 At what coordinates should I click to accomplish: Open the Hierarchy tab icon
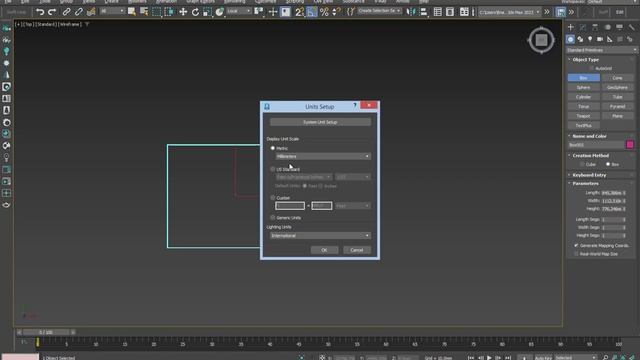[595, 27]
